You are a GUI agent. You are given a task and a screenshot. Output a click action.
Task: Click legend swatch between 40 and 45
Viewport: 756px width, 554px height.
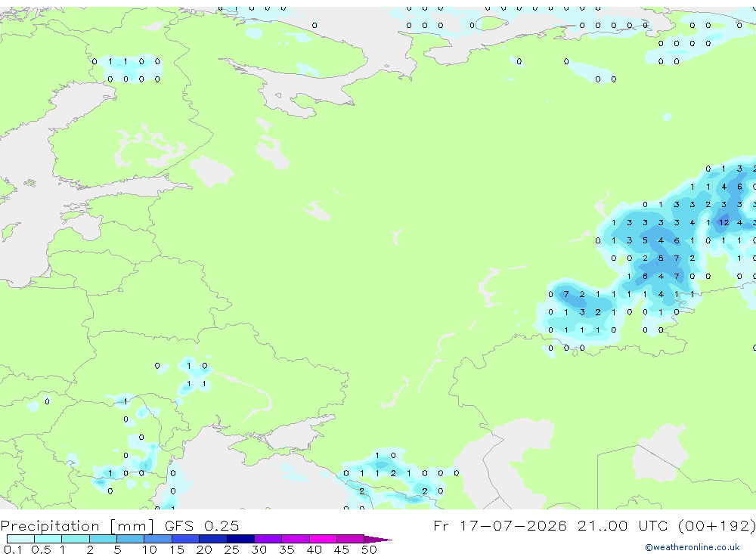(323, 539)
